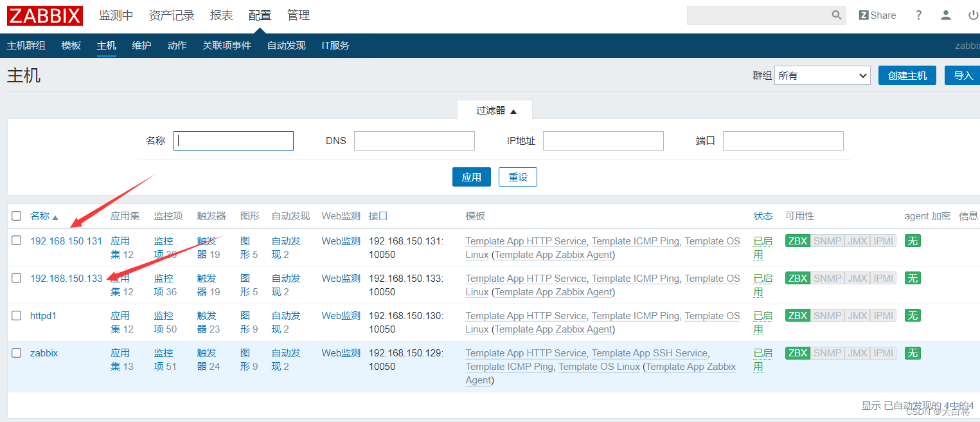Sort hosts by 状态 column header
This screenshot has width=980, height=422.
763,216
